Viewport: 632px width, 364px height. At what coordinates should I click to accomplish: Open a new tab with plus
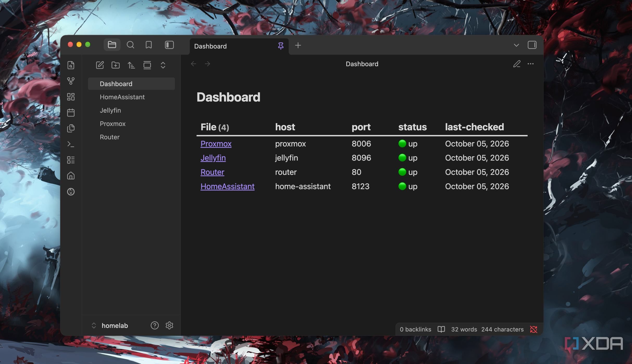coord(298,45)
